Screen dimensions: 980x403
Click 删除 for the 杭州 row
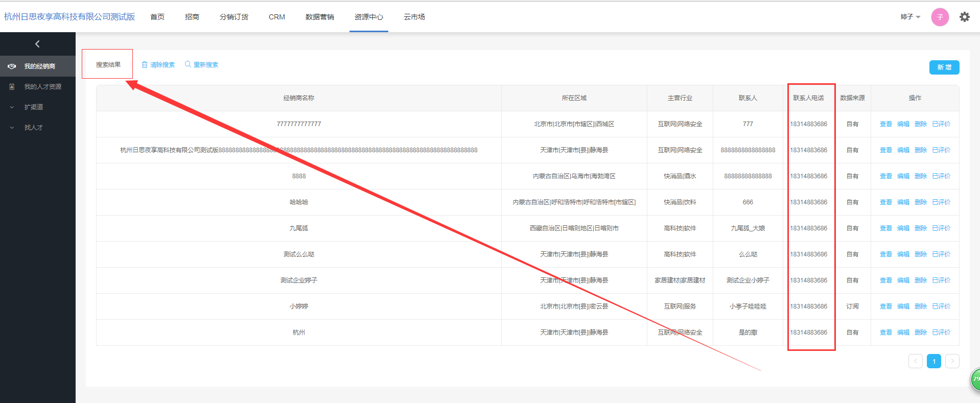point(920,333)
